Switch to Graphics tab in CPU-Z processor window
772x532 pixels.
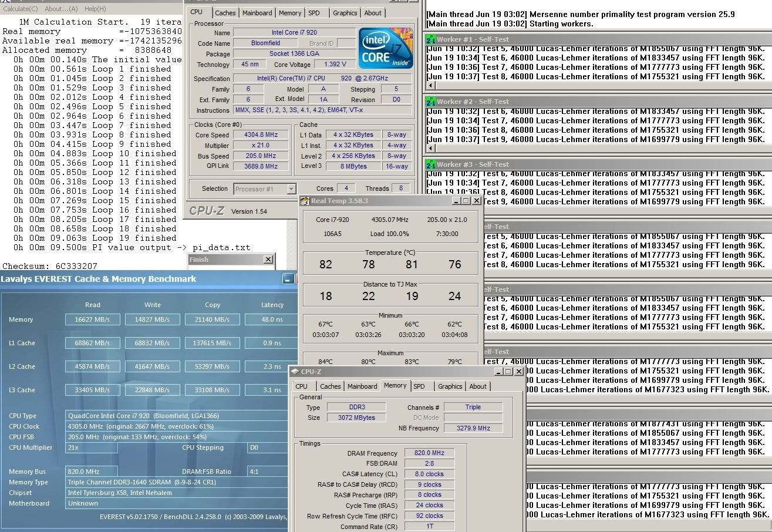point(345,13)
